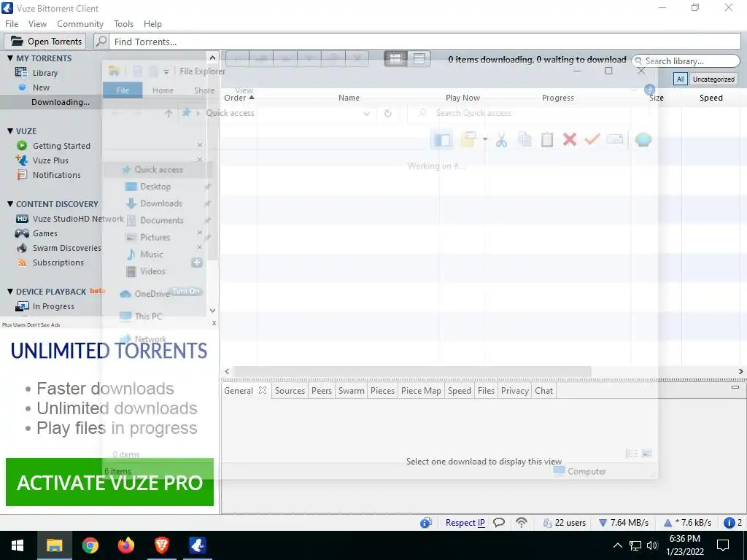The width and height of the screenshot is (747, 560).
Task: Open Subscriptions in Content Discovery
Action: point(58,262)
